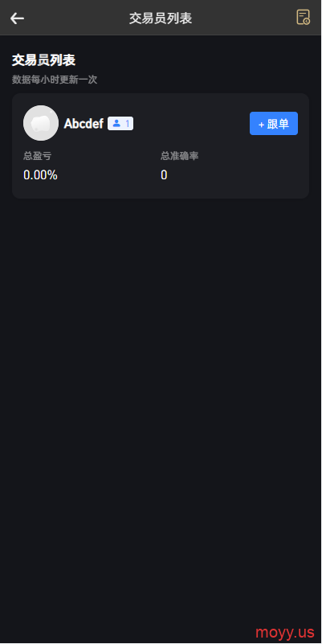Click the follower count person icon

coord(116,123)
